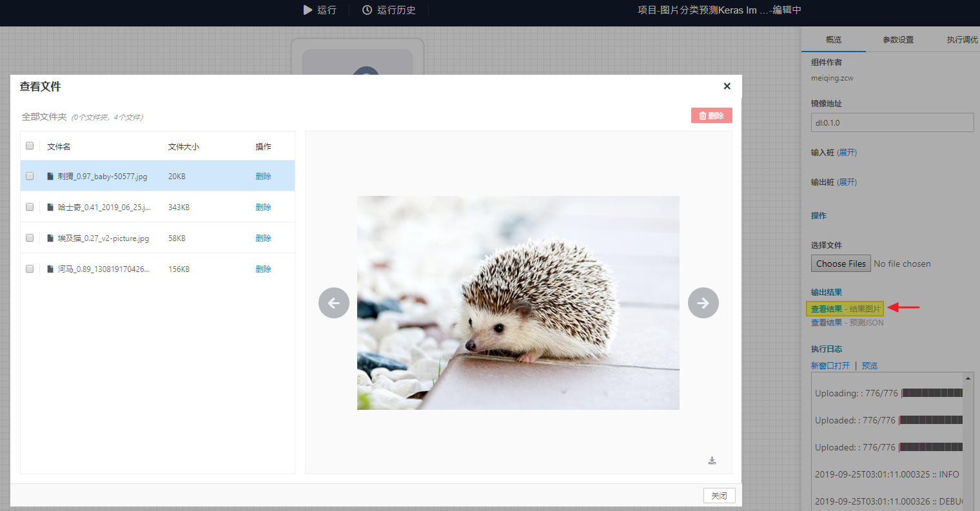Click the file icon of 河马 image
Screen dimensions: 980x511
click(50, 269)
